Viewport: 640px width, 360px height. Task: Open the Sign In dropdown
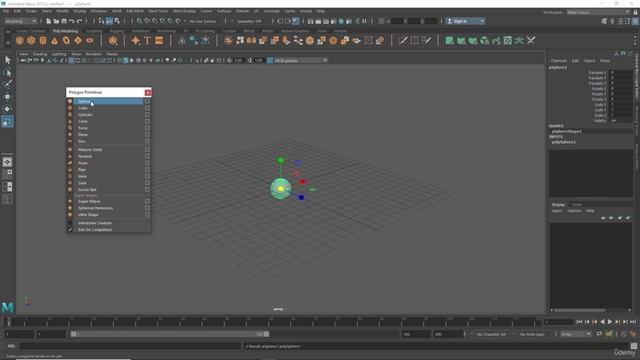pos(465,21)
